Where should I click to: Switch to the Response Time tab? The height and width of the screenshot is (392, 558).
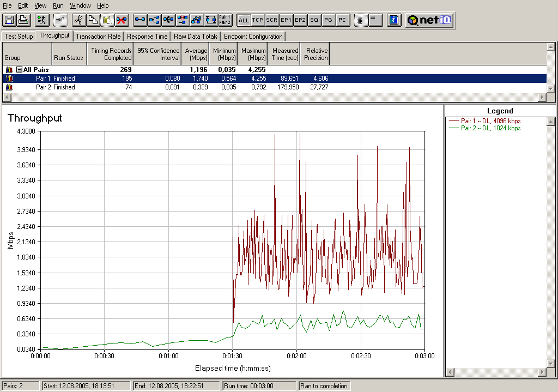point(147,37)
